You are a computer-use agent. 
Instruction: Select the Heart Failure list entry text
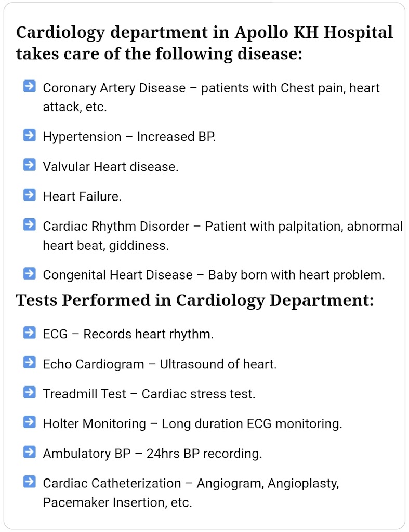click(x=82, y=196)
